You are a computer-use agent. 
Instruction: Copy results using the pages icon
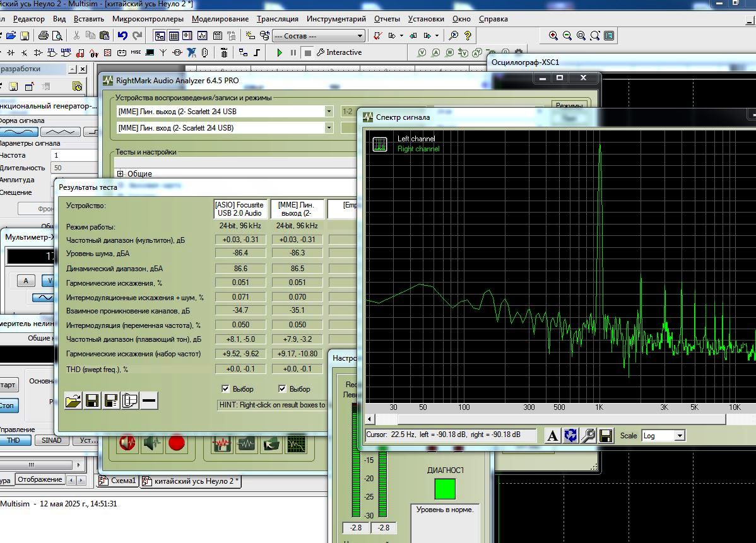coord(130,401)
